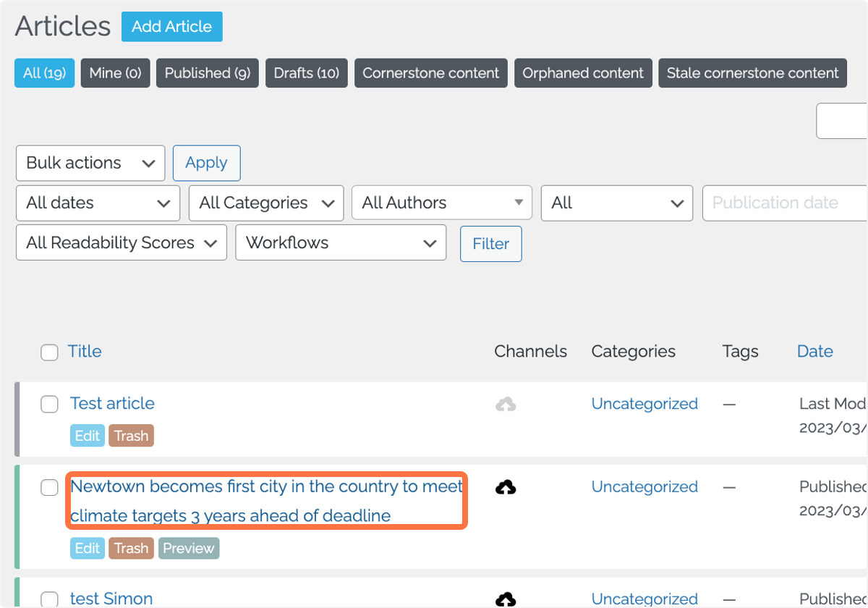Viewport: 868px width, 608px height.
Task: Click the search box at top right
Action: (842, 121)
